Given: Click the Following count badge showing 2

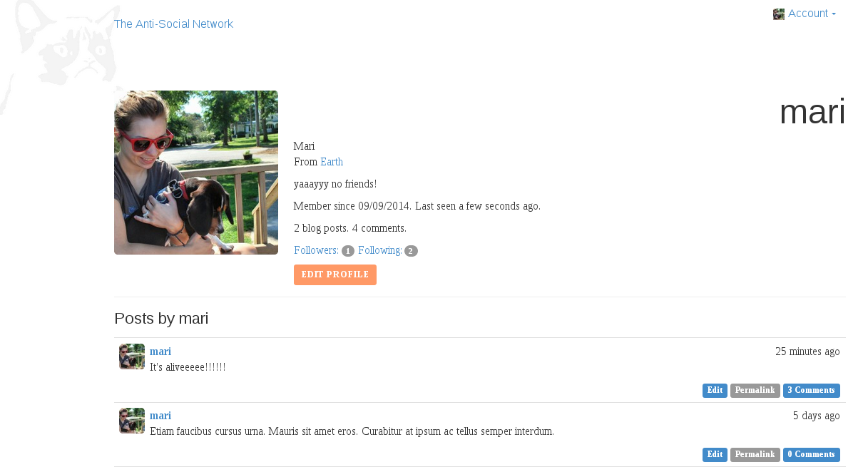Looking at the screenshot, I should tap(411, 251).
